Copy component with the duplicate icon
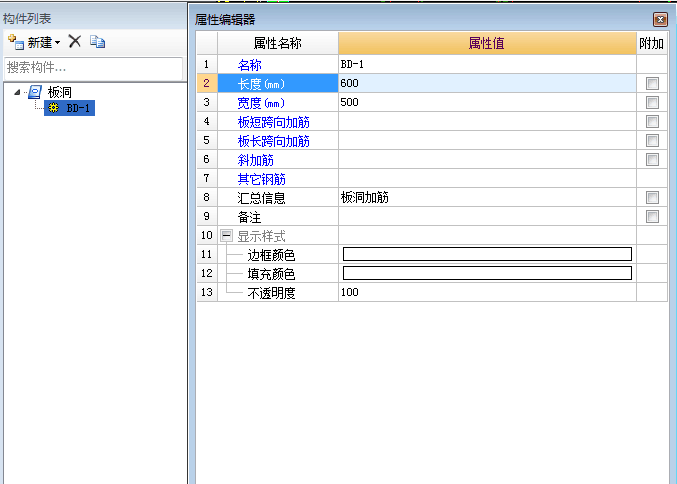The height and width of the screenshot is (484, 677). 98,41
